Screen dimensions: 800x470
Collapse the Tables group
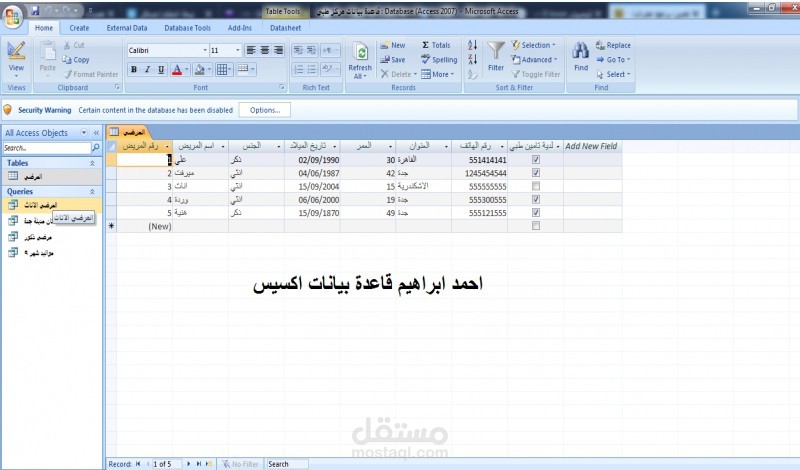click(92, 163)
